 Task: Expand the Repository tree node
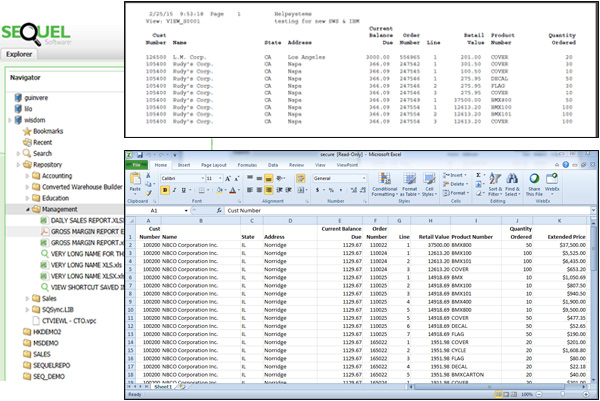pyautogui.click(x=18, y=165)
